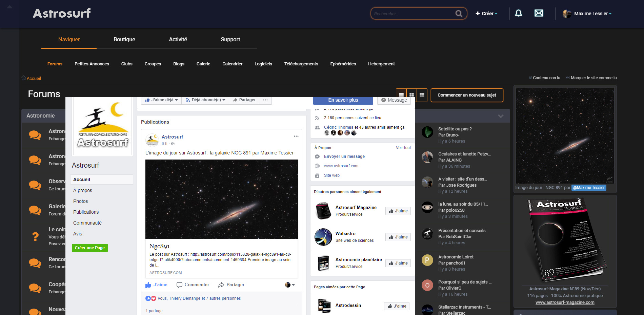Open the Support tab
644x315 pixels.
click(230, 39)
